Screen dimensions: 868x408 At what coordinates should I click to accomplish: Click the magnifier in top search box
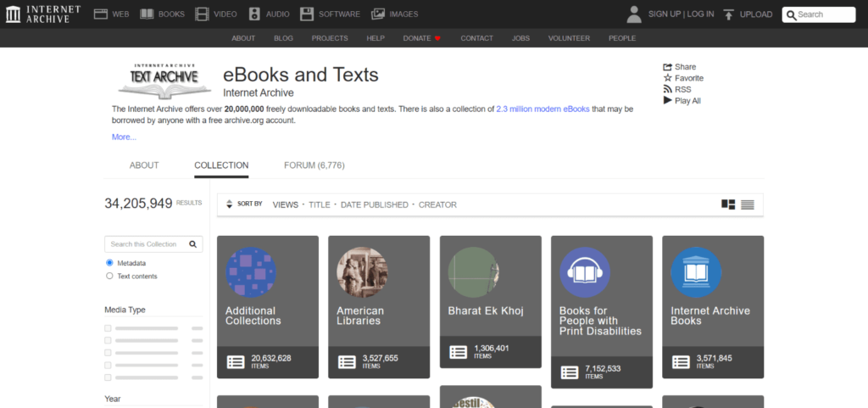point(792,15)
